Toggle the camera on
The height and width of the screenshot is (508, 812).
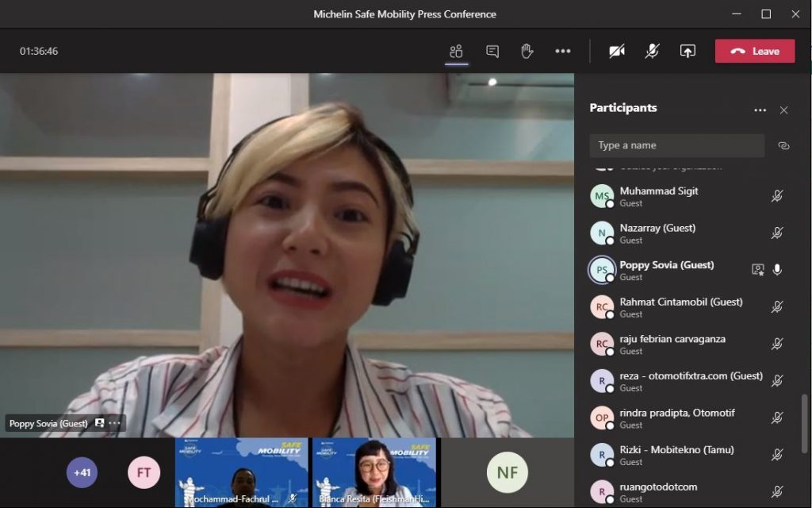[x=616, y=52]
